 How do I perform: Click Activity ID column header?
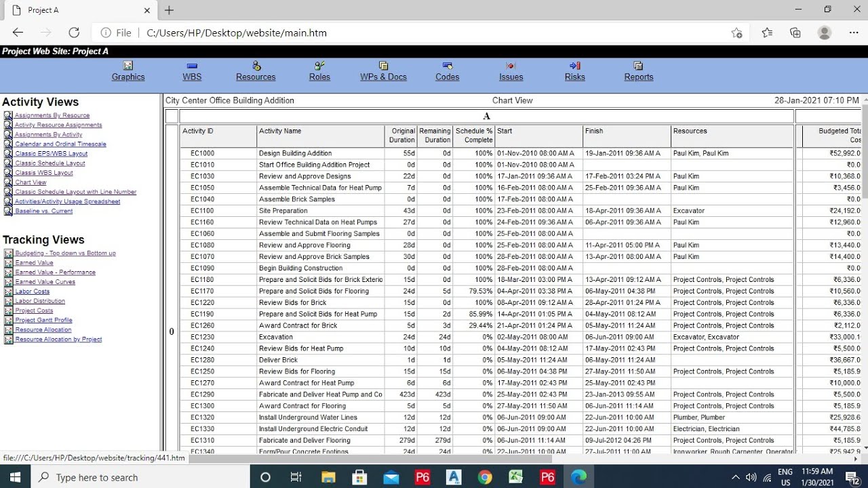pos(218,136)
